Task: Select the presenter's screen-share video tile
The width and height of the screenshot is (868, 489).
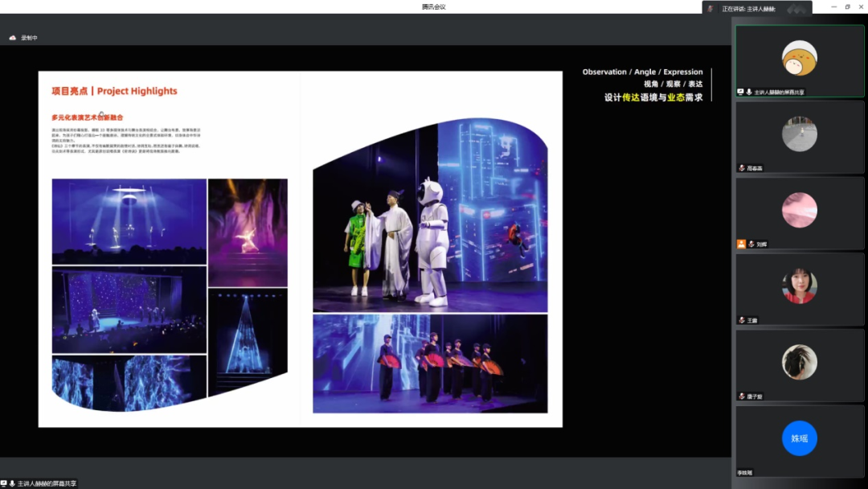Action: tap(799, 60)
